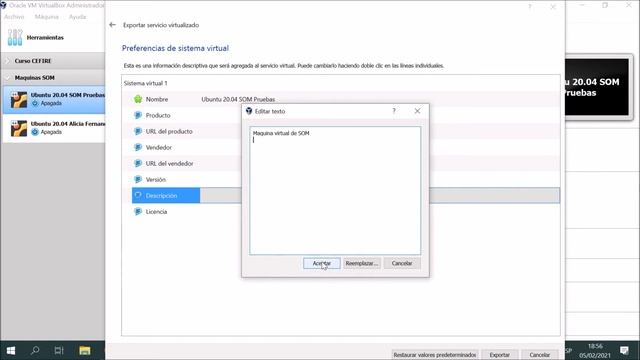Click the Ubuntu 20.04 SOM Pruebas name value
640x360 pixels.
click(x=238, y=99)
